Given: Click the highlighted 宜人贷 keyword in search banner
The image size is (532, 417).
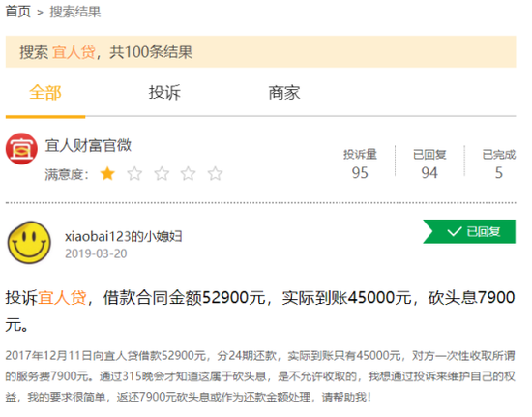Looking at the screenshot, I should click(x=74, y=52).
